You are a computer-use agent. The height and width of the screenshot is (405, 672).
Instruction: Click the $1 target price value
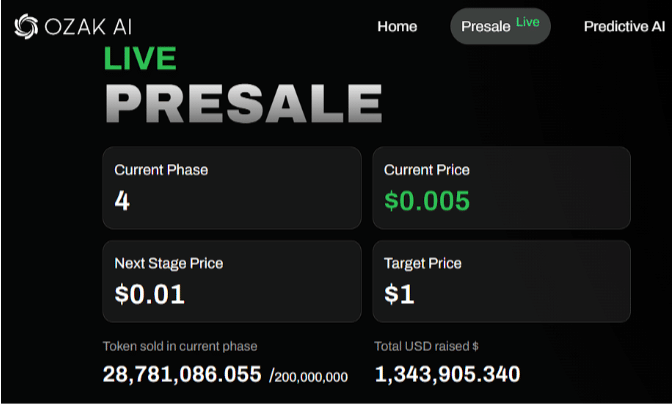pos(400,295)
